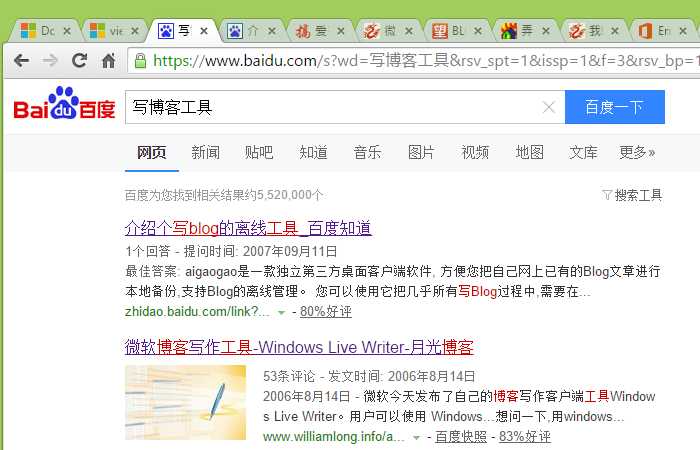The image size is (700, 450).
Task: Switch to the 地图 tab
Action: 529,152
